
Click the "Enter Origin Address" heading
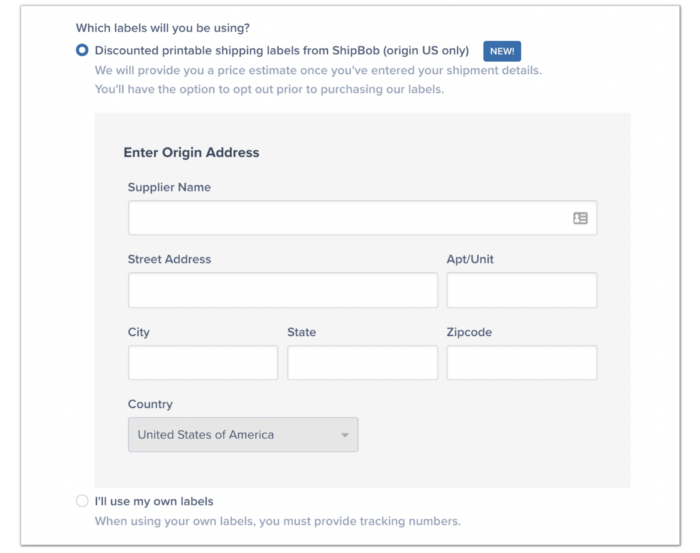[191, 153]
